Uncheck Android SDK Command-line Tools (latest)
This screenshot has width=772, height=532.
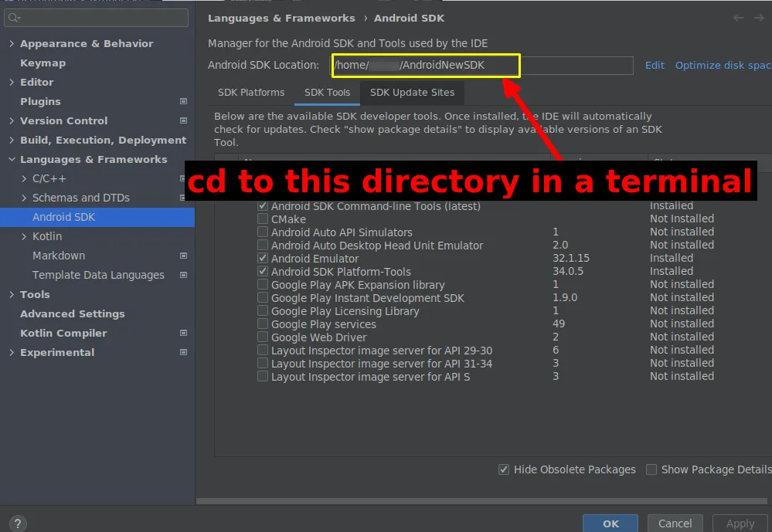click(263, 205)
